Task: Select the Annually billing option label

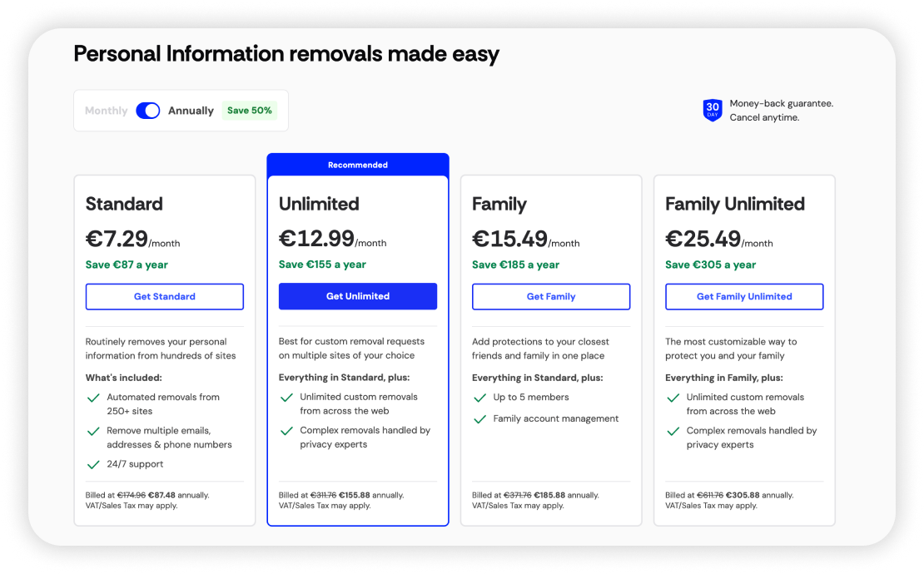Action: 191,111
